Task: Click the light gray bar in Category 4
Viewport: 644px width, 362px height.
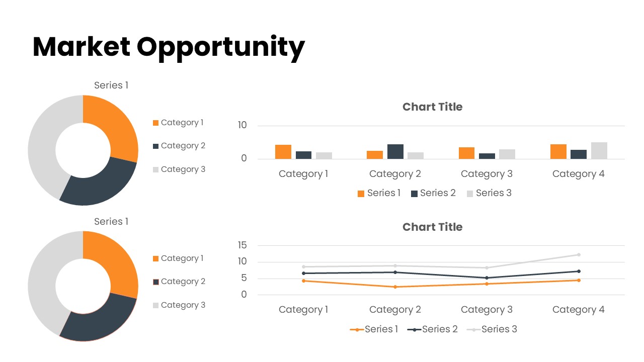Action: tap(599, 150)
